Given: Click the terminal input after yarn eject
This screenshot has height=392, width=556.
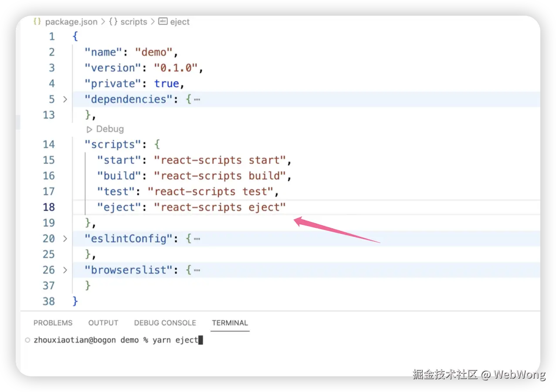Looking at the screenshot, I should point(201,340).
